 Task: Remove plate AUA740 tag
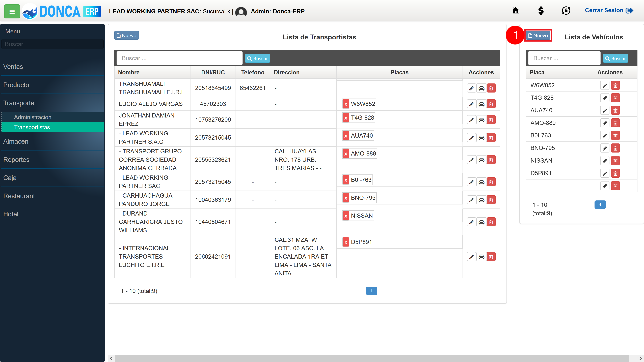tap(346, 136)
